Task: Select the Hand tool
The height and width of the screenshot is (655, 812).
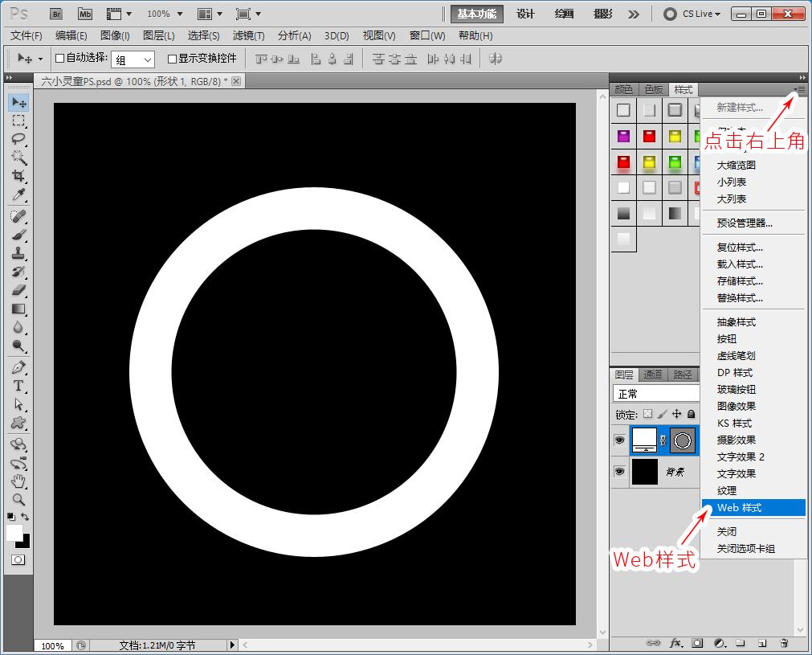Action: click(x=18, y=481)
